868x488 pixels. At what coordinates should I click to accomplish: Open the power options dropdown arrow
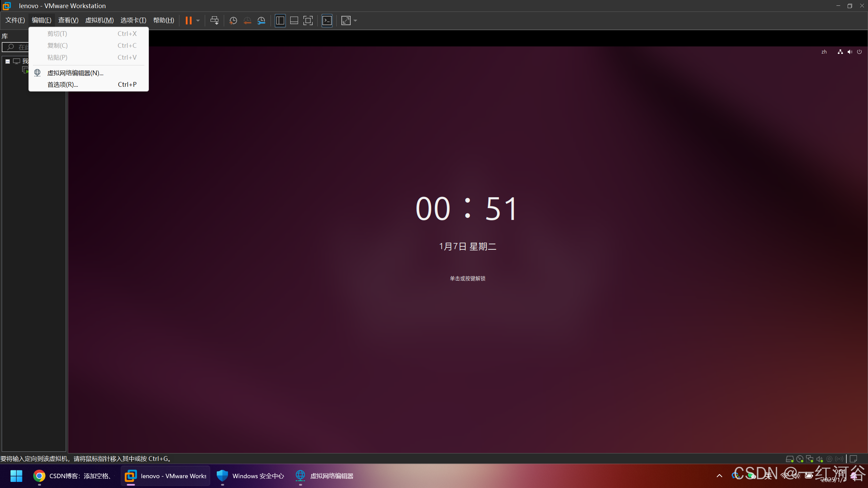[198, 20]
